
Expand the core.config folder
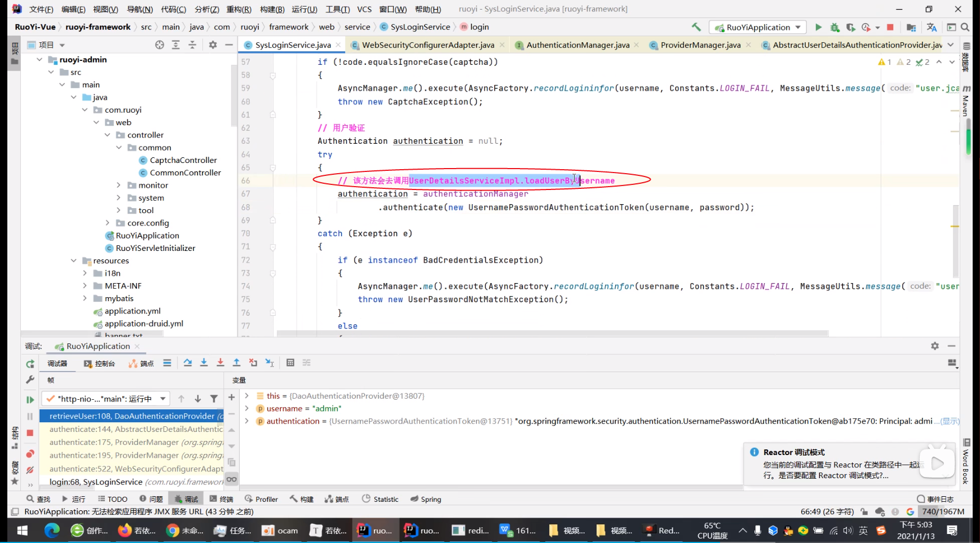[107, 223]
